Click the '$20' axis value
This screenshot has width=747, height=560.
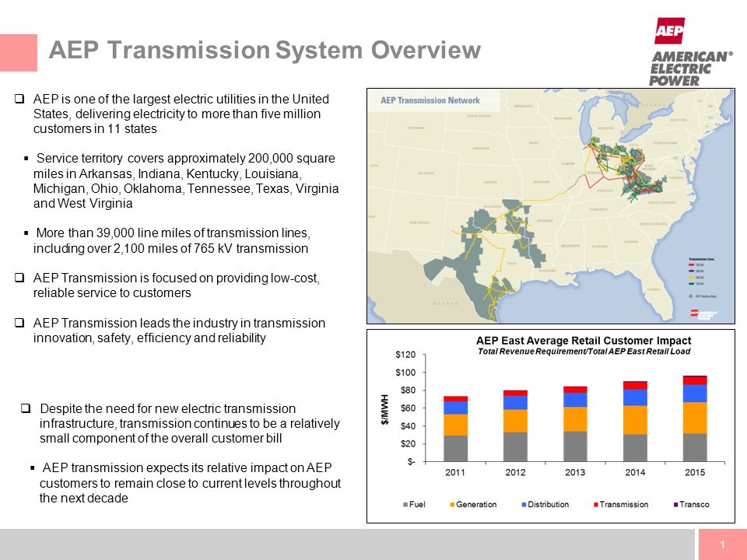tap(408, 444)
